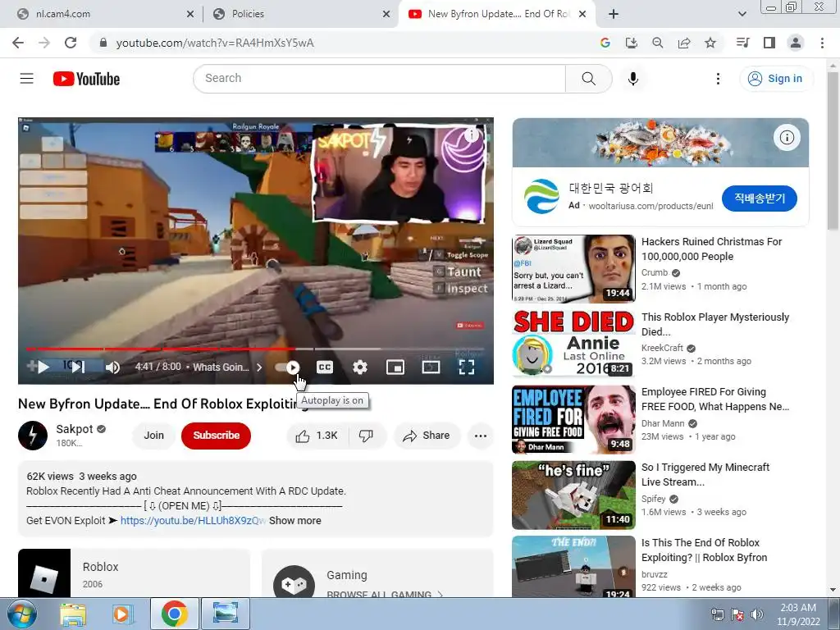Toggle the autoplay switch
The height and width of the screenshot is (630, 840).
[x=288, y=367]
